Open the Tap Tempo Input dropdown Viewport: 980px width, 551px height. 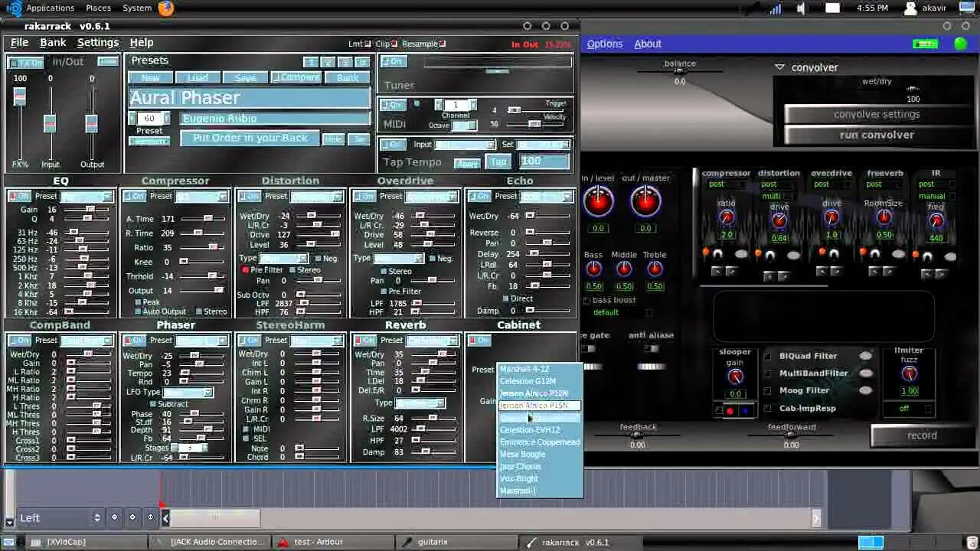pyautogui.click(x=465, y=145)
